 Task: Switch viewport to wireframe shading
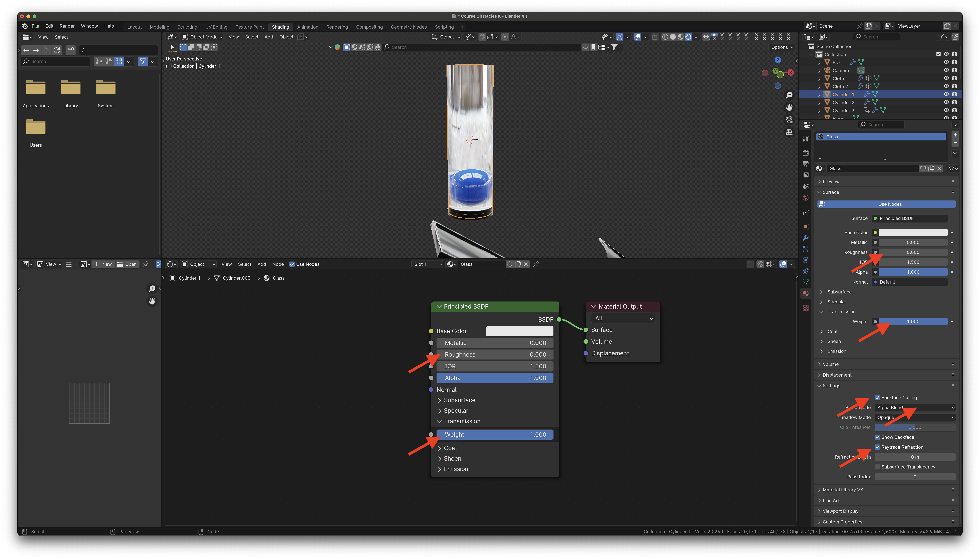665,37
